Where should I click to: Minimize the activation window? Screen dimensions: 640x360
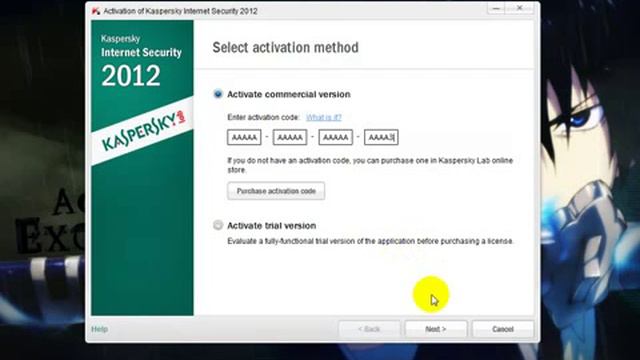click(496, 9)
